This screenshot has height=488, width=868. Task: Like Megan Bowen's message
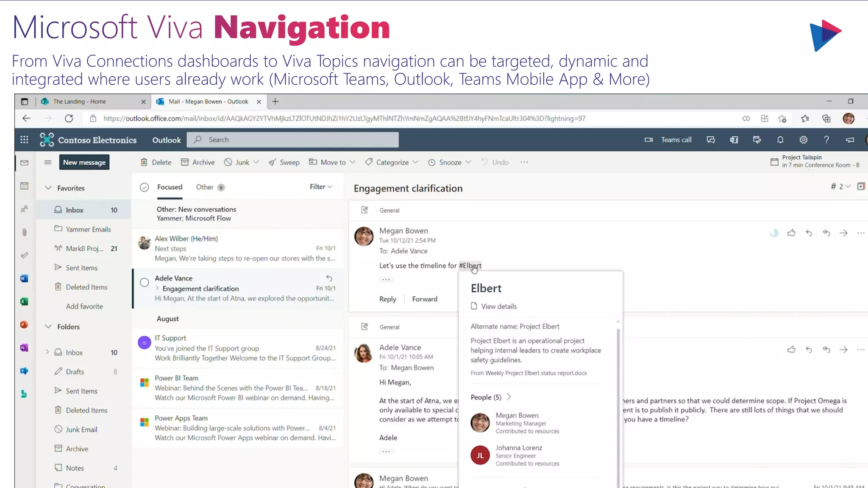click(791, 233)
